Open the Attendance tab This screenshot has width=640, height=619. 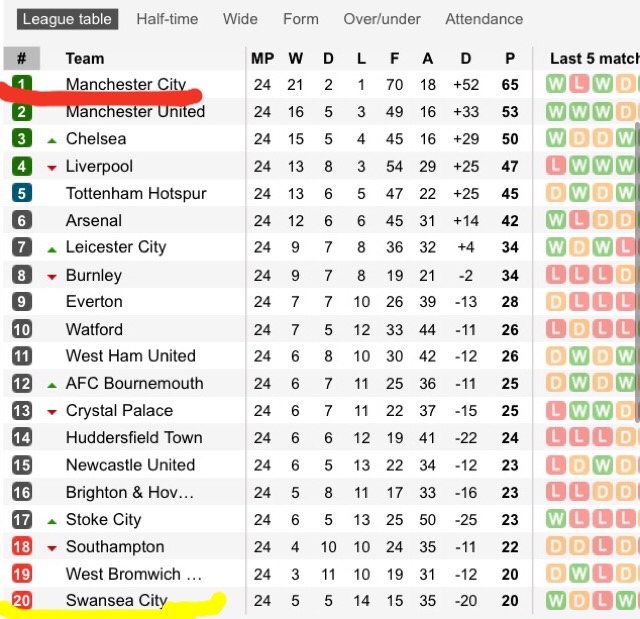[484, 19]
